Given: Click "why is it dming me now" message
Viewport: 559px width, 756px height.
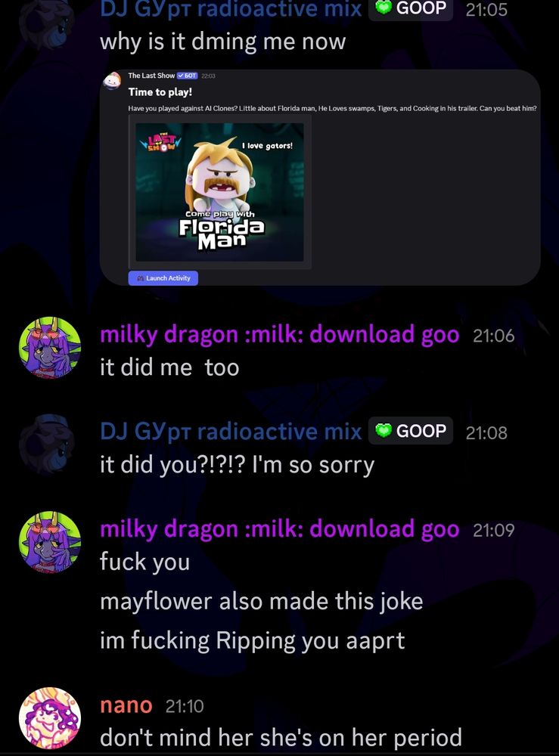Looking at the screenshot, I should tap(223, 42).
